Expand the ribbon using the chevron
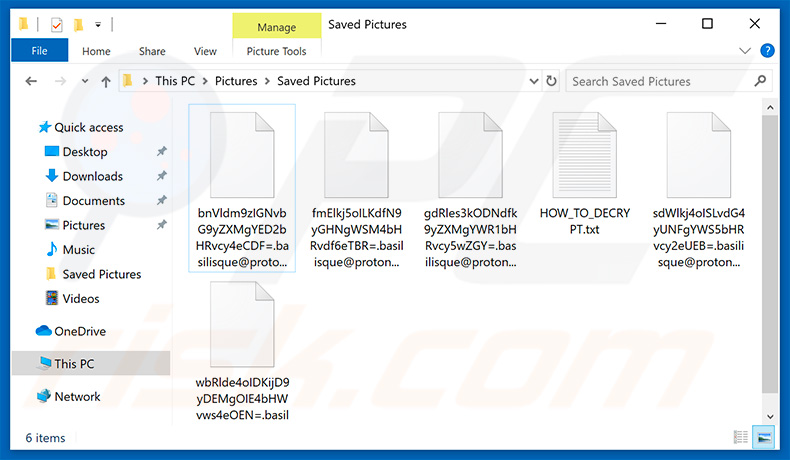Image resolution: width=790 pixels, height=460 pixels. pyautogui.click(x=744, y=50)
